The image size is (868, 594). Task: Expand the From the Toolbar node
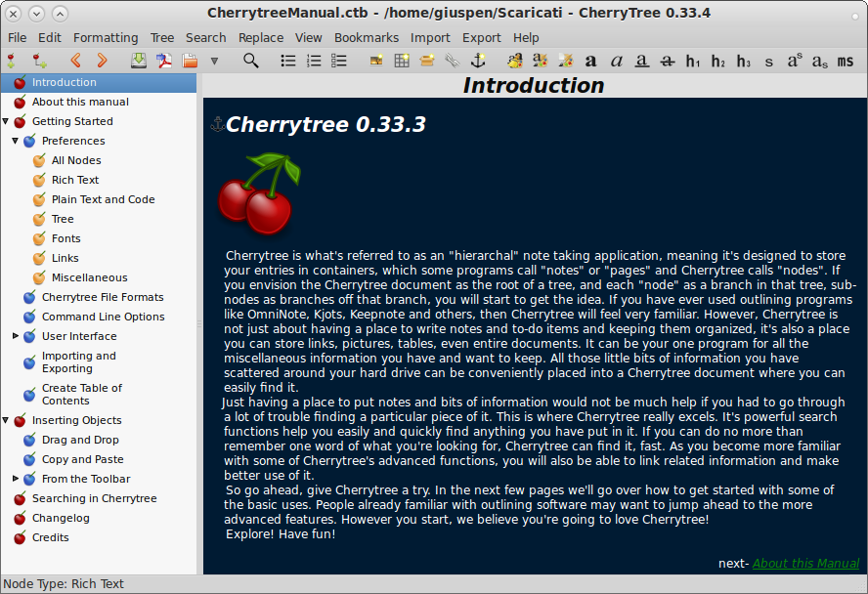[15, 479]
